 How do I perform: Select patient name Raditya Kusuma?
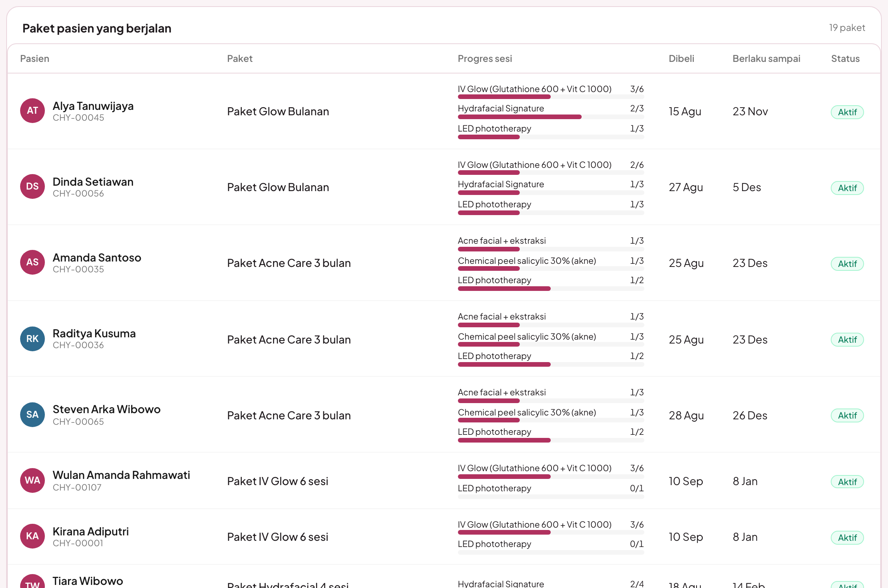click(94, 333)
